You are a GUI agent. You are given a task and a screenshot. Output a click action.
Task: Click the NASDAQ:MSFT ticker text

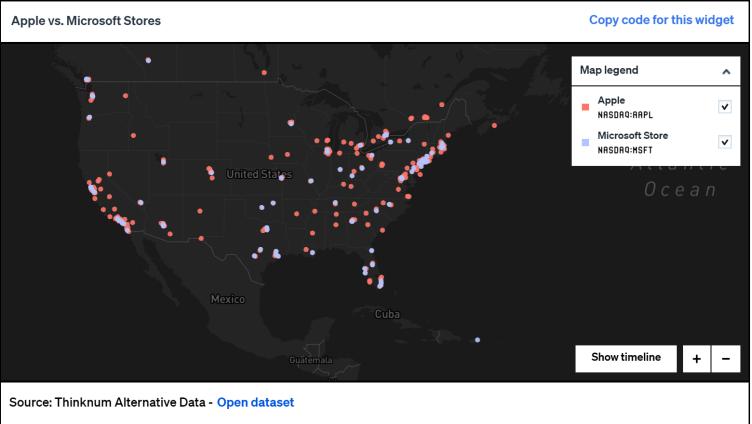(x=625, y=150)
